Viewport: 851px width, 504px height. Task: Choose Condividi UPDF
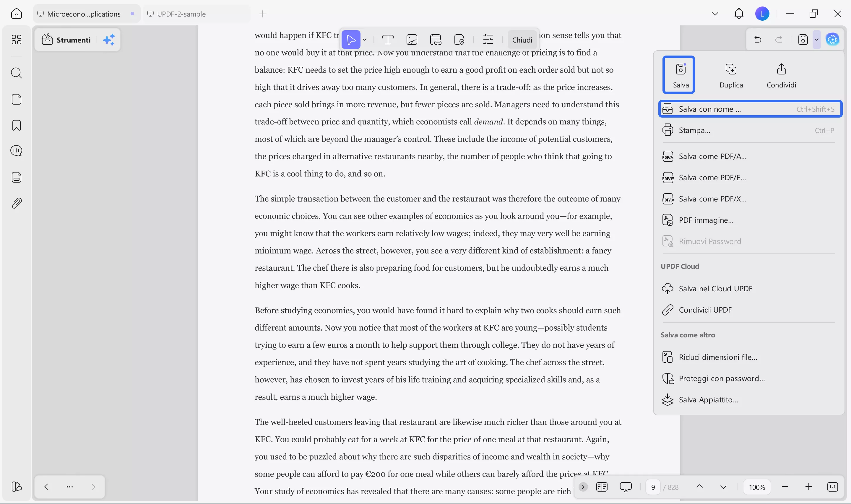click(x=748, y=309)
